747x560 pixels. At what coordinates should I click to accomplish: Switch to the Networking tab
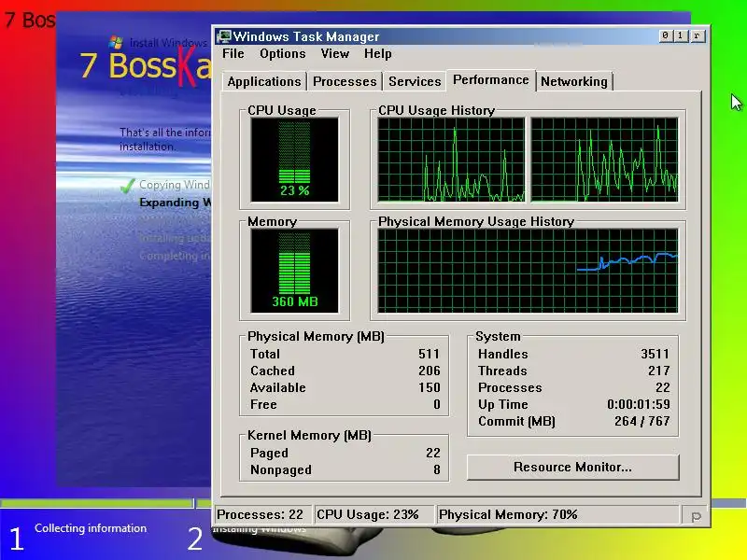574,81
